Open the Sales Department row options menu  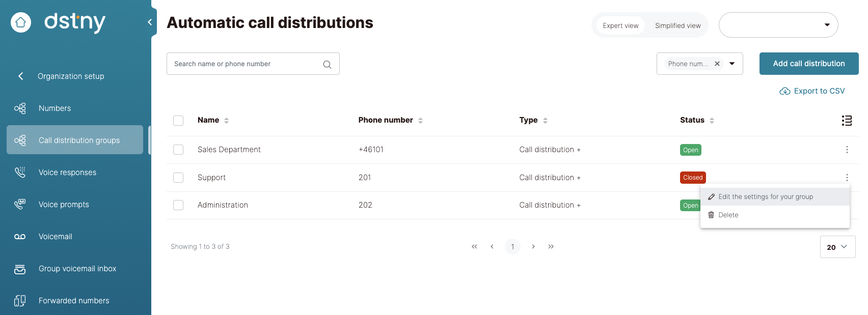[x=847, y=150]
